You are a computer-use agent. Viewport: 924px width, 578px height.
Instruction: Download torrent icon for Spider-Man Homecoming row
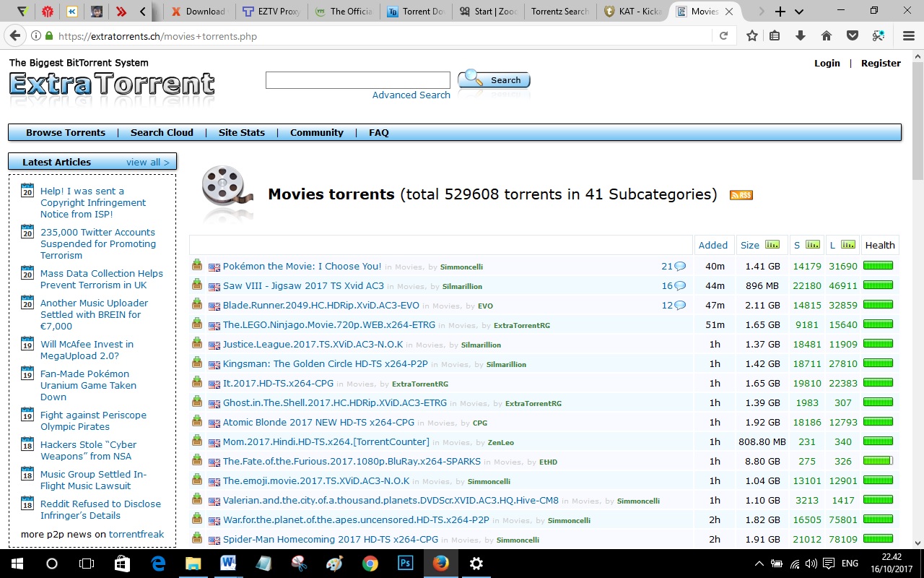point(197,538)
